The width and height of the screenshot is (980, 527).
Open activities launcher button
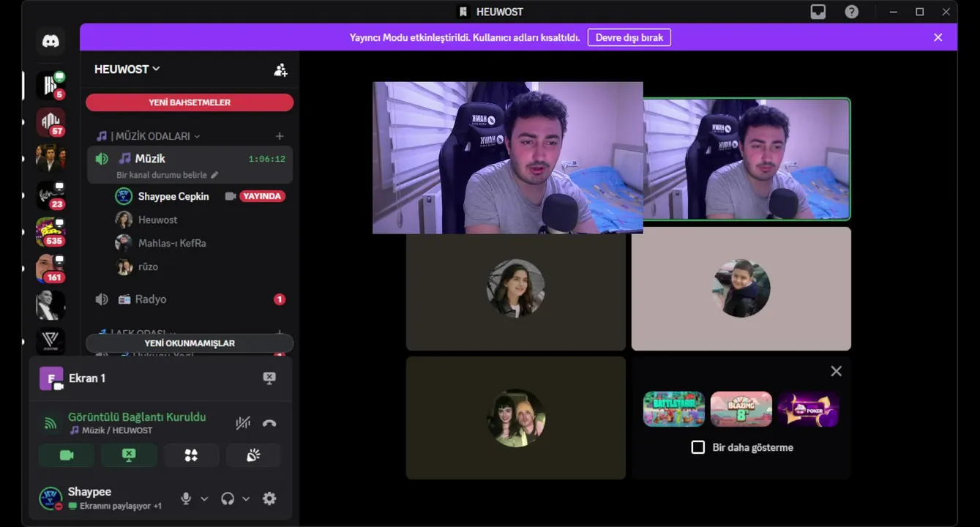click(x=191, y=455)
